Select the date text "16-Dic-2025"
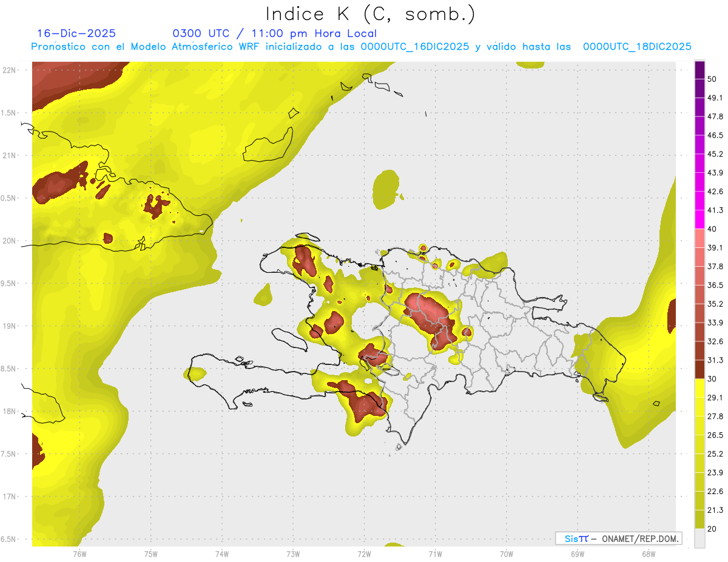 (76, 33)
